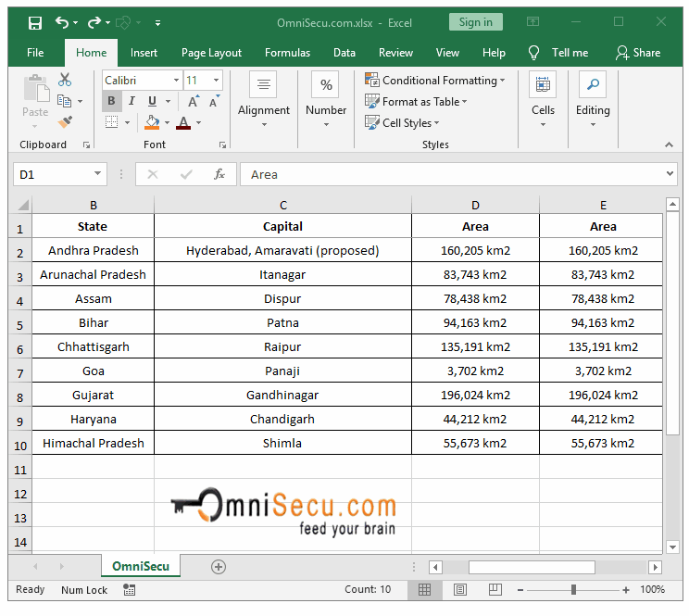Toggle Italic formatting
The height and width of the screenshot is (616, 689).
132,102
